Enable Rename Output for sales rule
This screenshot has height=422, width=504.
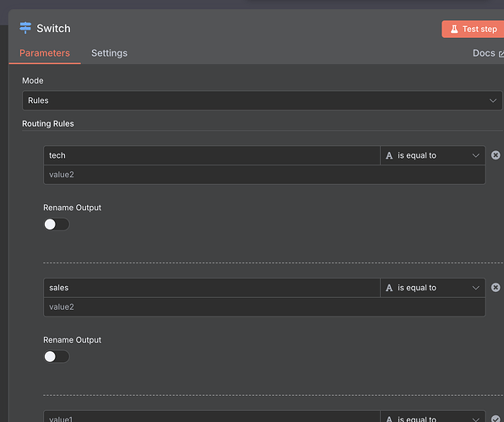click(57, 356)
